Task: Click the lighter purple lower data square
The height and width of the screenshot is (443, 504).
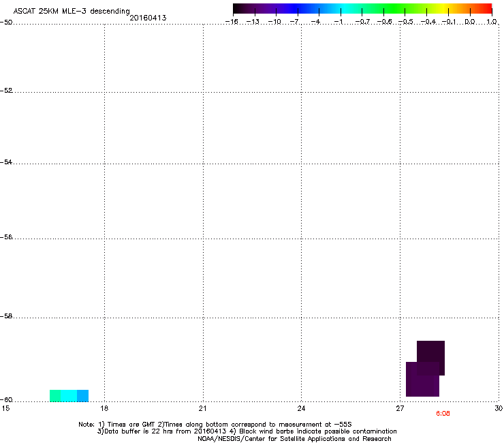Action: tap(422, 380)
